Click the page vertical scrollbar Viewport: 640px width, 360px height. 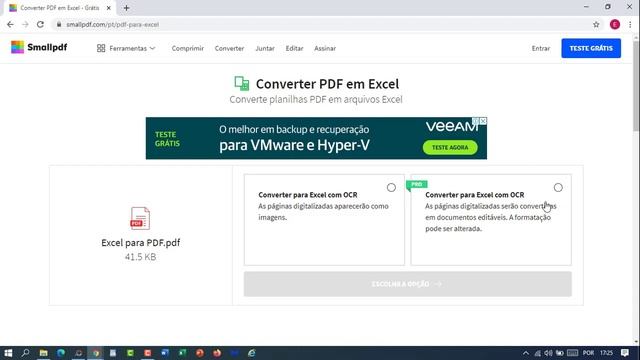(x=636, y=87)
